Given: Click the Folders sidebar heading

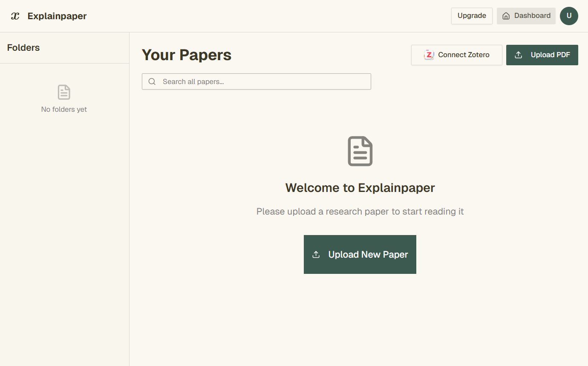Looking at the screenshot, I should pos(23,48).
